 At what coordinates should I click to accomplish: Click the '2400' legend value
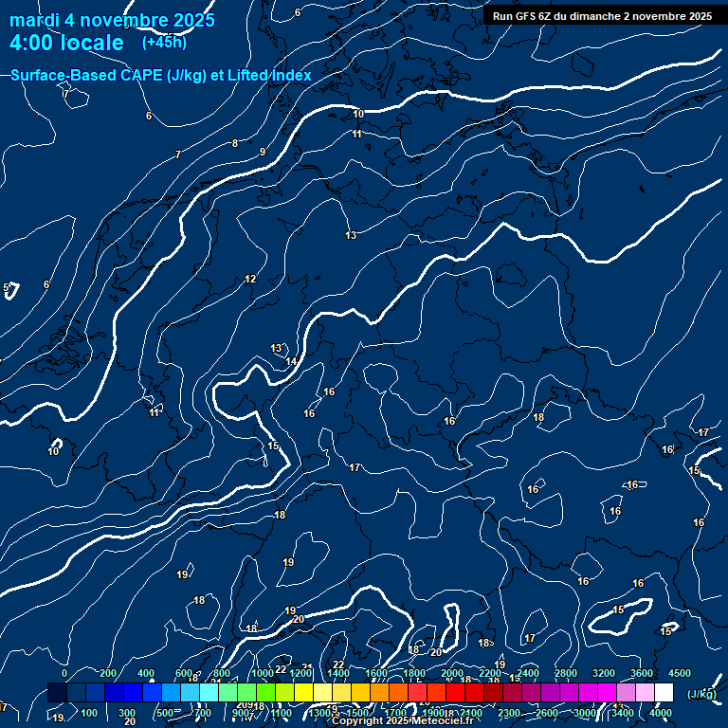[x=528, y=673]
